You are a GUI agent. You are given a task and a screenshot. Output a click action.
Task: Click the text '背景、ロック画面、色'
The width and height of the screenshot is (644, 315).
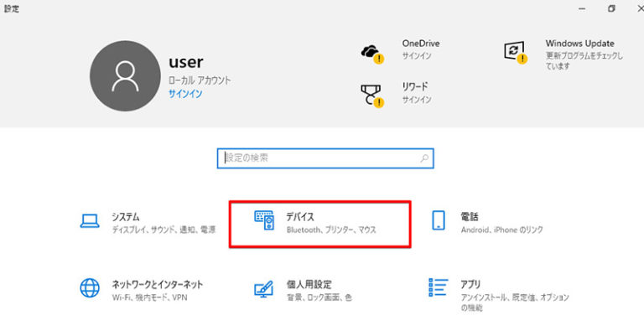tap(319, 297)
